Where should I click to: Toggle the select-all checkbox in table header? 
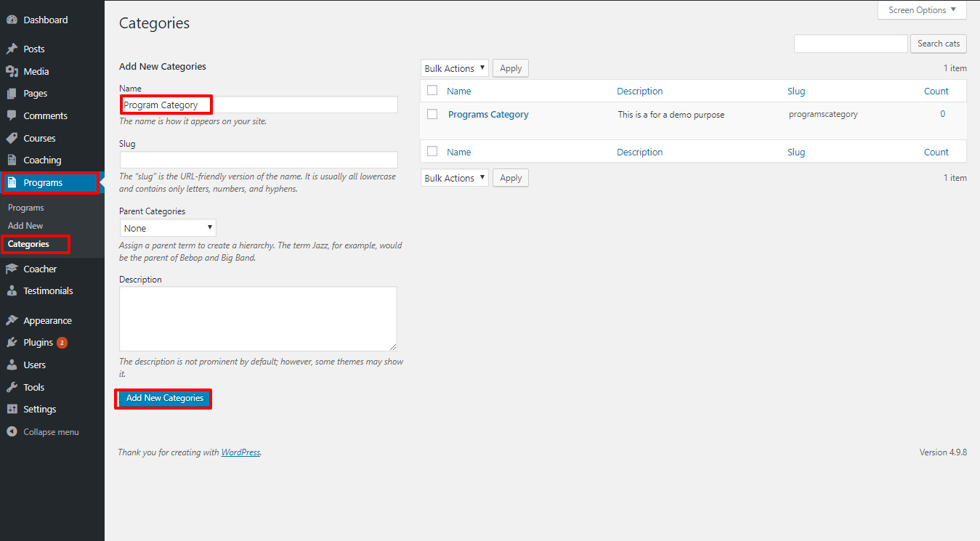pos(432,91)
